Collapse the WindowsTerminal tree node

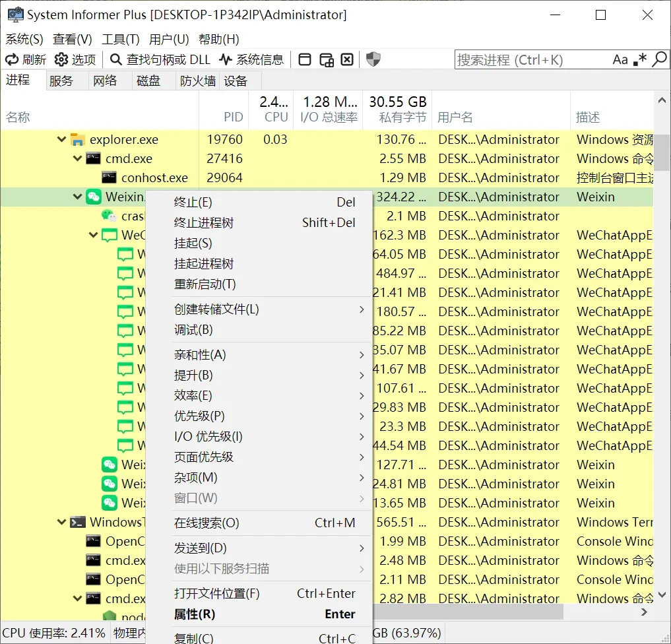(x=61, y=522)
